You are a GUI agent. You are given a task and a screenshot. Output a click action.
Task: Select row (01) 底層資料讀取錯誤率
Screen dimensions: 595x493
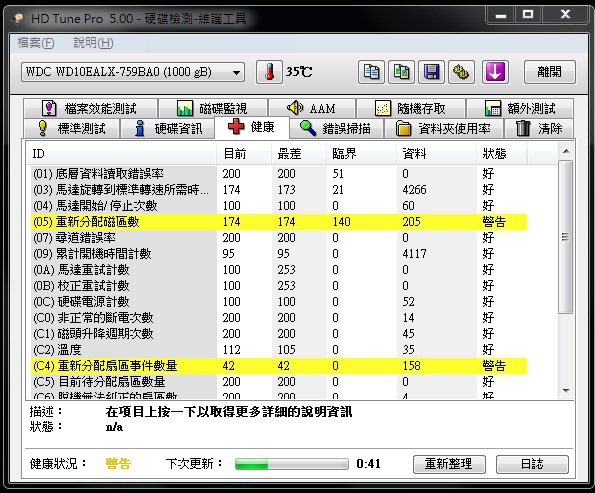point(279,174)
